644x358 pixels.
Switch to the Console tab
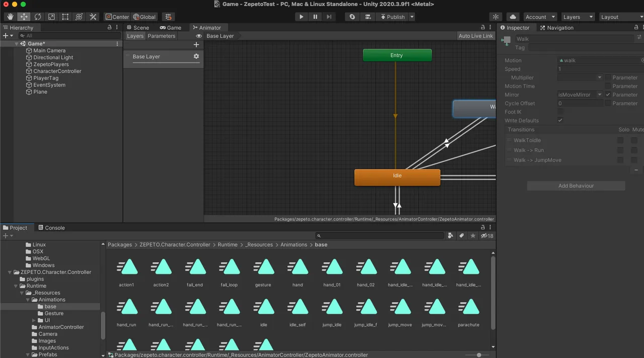click(51, 228)
